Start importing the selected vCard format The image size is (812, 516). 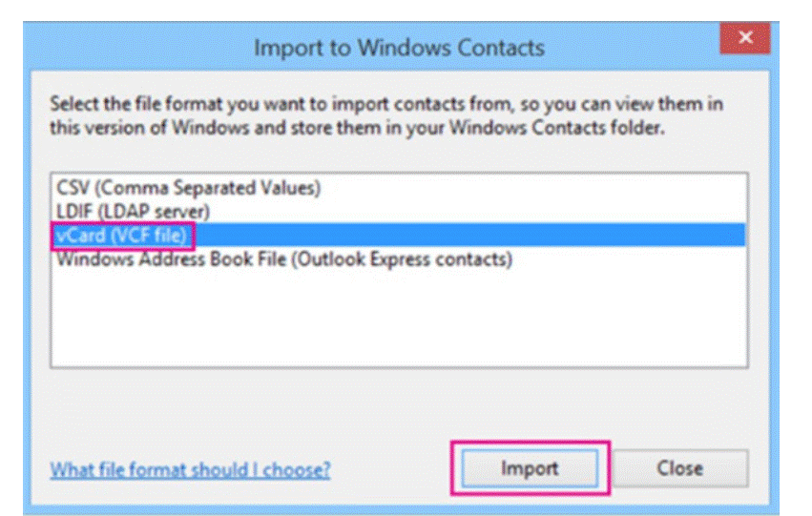(x=530, y=468)
